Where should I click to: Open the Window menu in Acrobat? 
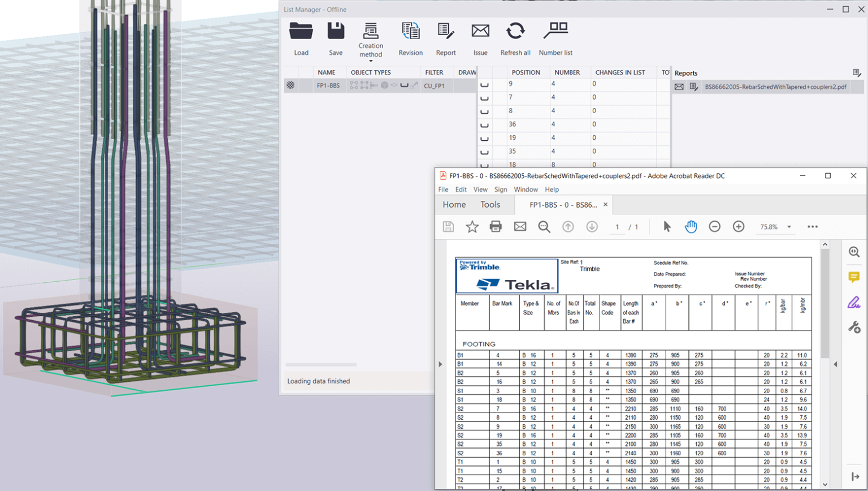[526, 189]
